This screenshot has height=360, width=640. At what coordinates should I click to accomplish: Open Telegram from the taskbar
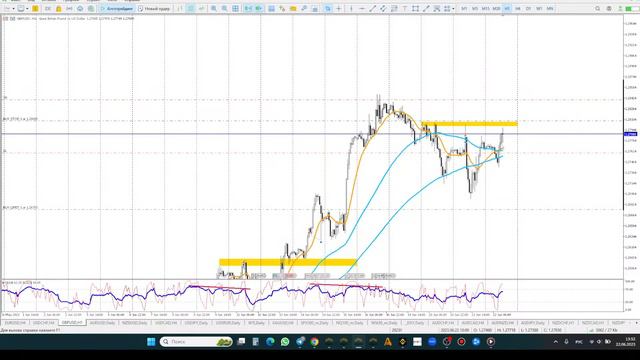tap(300, 342)
